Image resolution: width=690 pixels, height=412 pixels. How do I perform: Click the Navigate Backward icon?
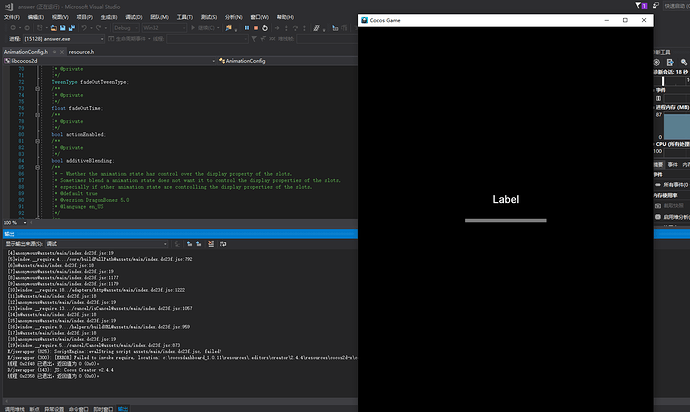click(13, 28)
